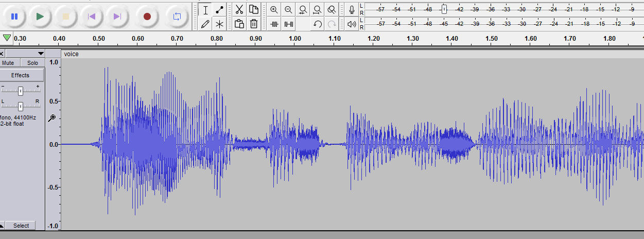This screenshot has width=644, height=239.
Task: Open the track Effects panel
Action: coord(21,75)
